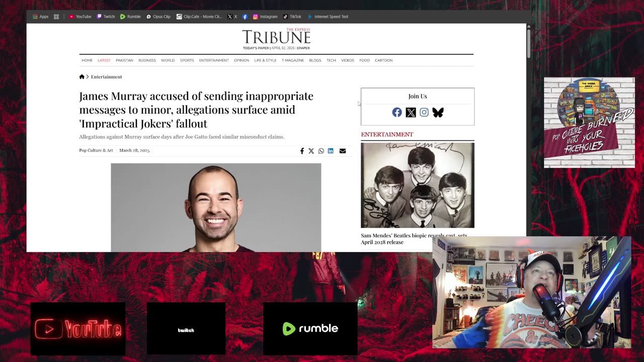Open the TECH section
Screen dimensions: 644x362
click(x=331, y=60)
